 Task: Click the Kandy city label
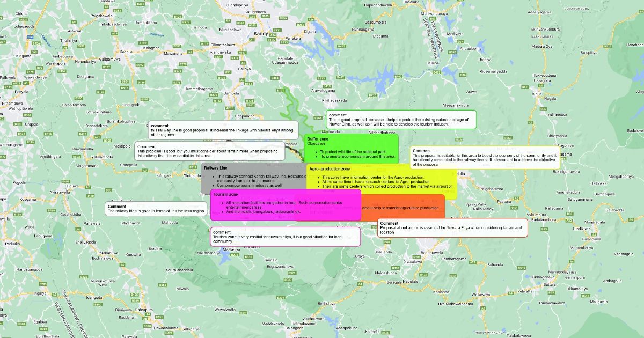coord(261,34)
